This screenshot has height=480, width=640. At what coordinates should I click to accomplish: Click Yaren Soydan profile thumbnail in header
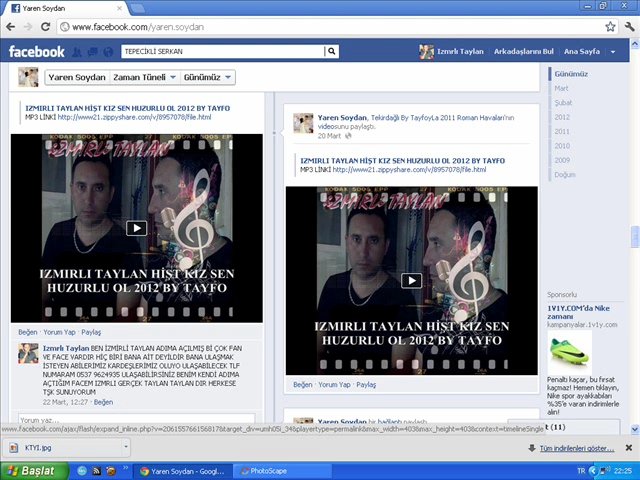28,77
